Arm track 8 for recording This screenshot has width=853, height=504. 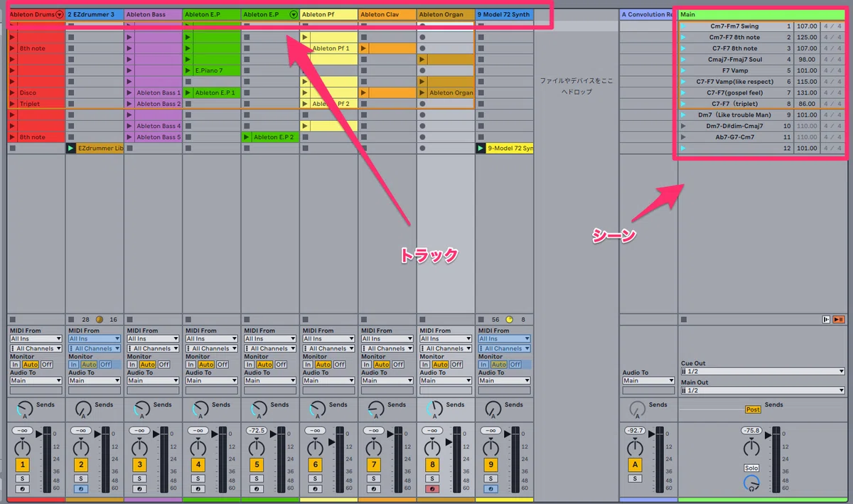433,489
